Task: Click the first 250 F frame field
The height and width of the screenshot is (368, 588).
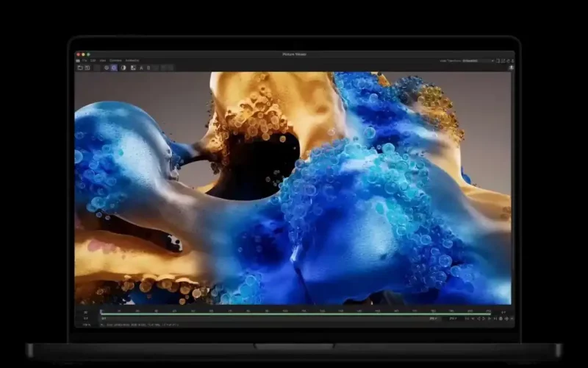Action: point(433,319)
